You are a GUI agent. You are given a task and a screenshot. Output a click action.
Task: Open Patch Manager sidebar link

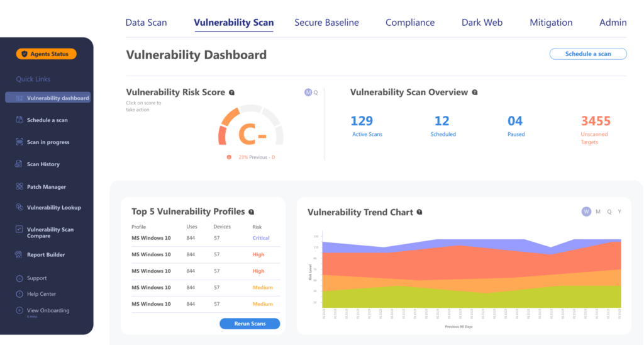click(47, 187)
